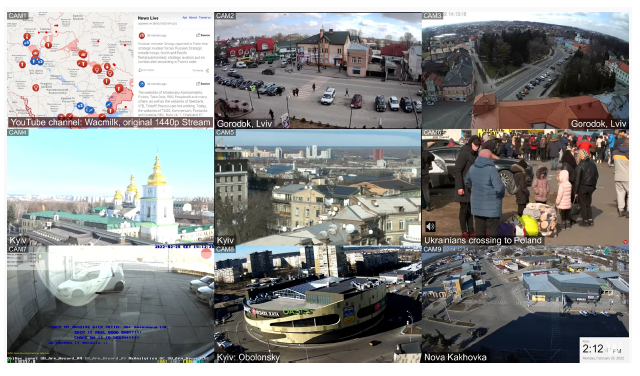Click the CAM9 label
This screenshot has height=376, width=640.
point(432,249)
